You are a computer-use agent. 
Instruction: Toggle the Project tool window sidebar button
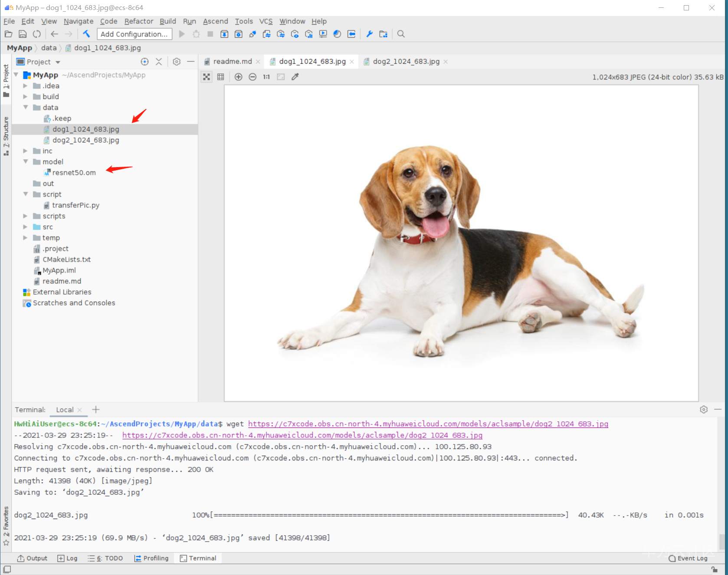click(x=6, y=80)
